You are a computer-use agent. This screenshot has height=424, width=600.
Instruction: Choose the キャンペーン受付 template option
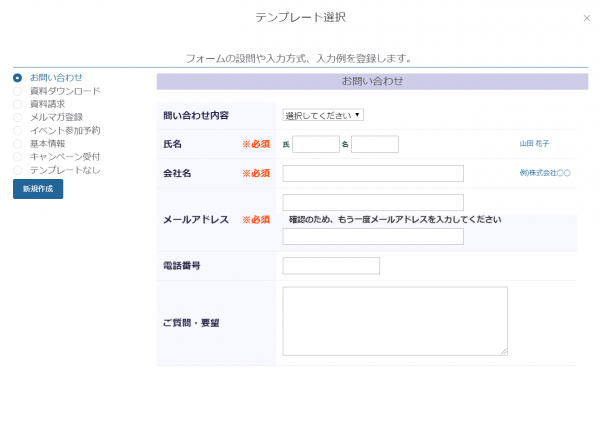[17, 156]
